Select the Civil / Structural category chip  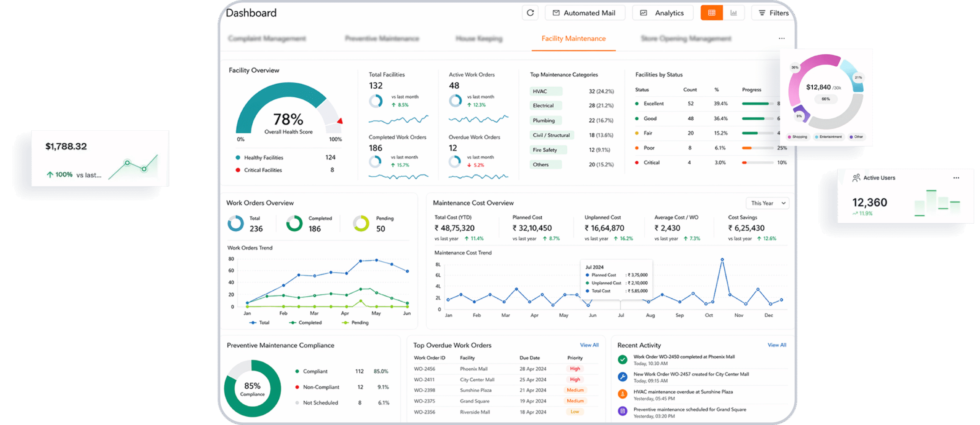pyautogui.click(x=552, y=135)
